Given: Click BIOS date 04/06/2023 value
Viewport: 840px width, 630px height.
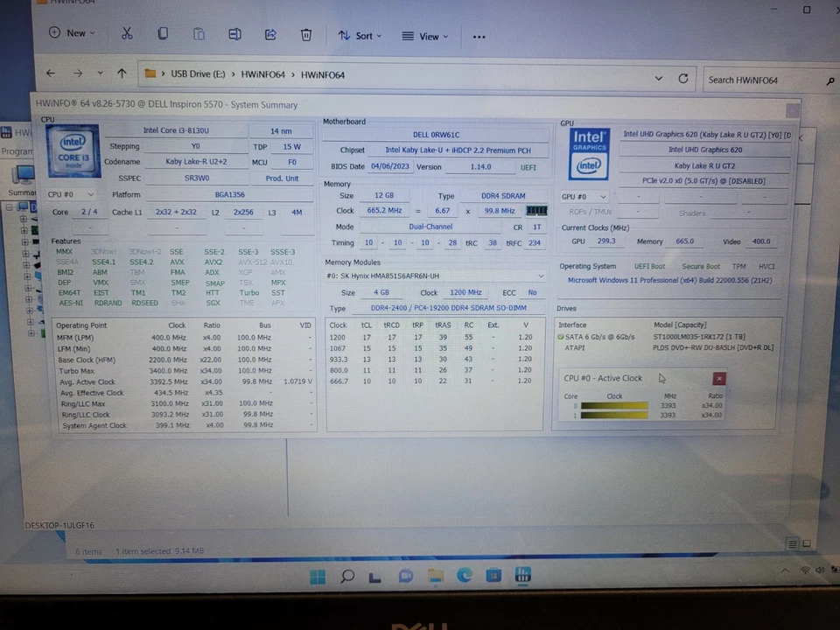Looking at the screenshot, I should pyautogui.click(x=389, y=166).
